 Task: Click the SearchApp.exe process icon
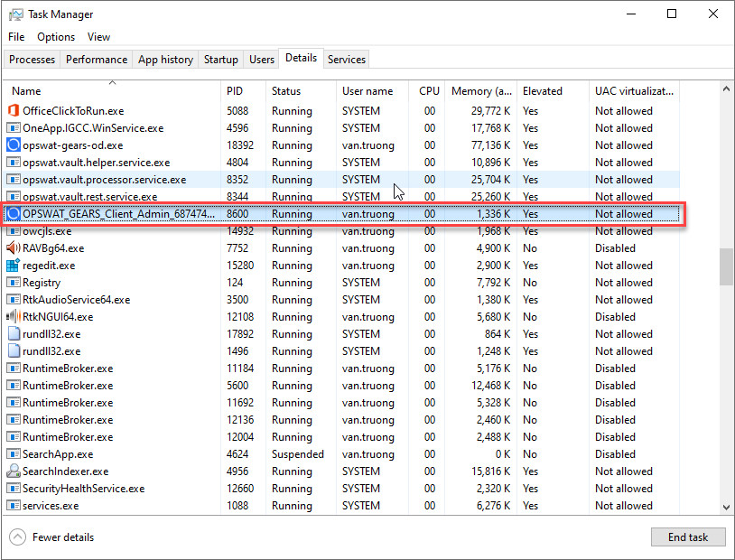pyautogui.click(x=14, y=454)
